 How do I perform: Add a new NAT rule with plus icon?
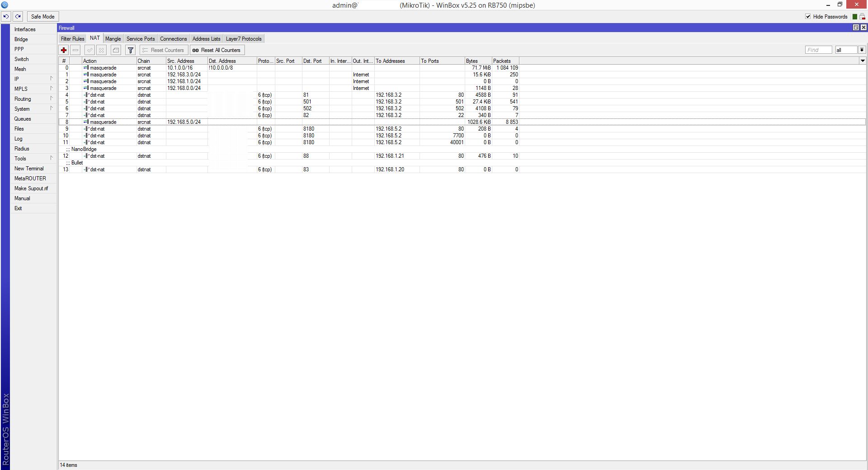coord(64,50)
